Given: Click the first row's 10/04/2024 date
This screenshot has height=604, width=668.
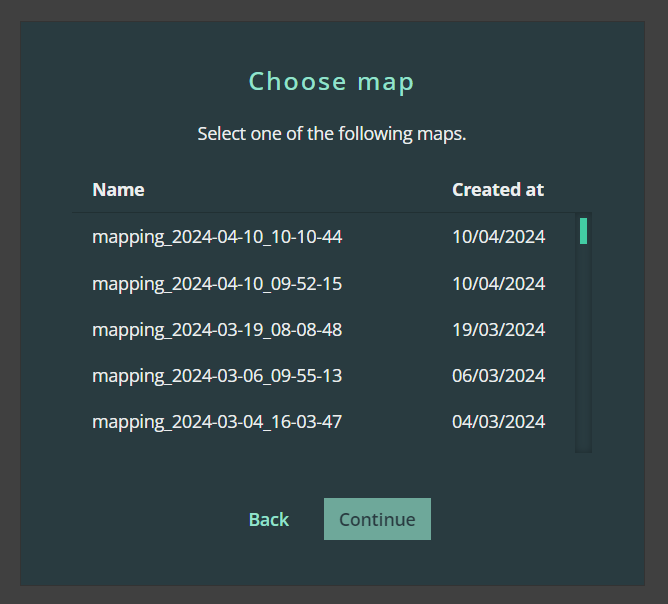Looking at the screenshot, I should (498, 237).
